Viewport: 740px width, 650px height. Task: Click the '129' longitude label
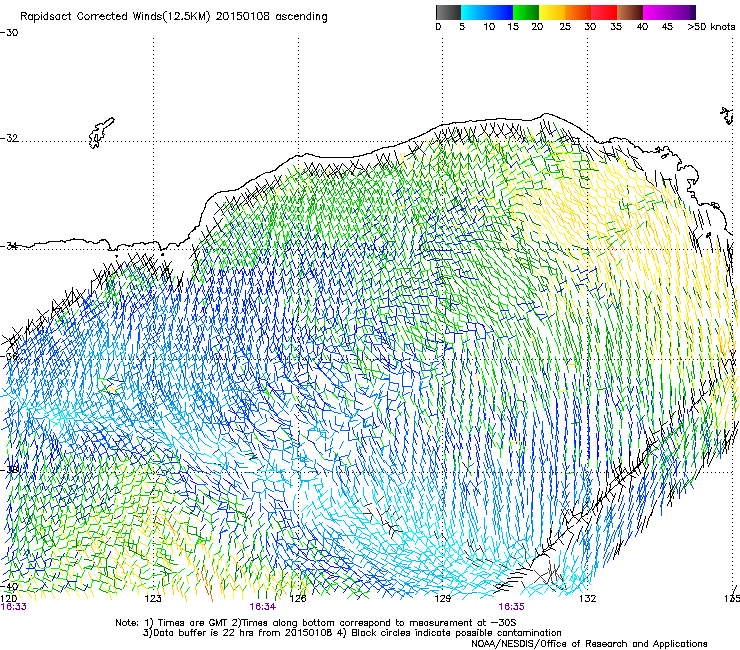[x=442, y=599]
